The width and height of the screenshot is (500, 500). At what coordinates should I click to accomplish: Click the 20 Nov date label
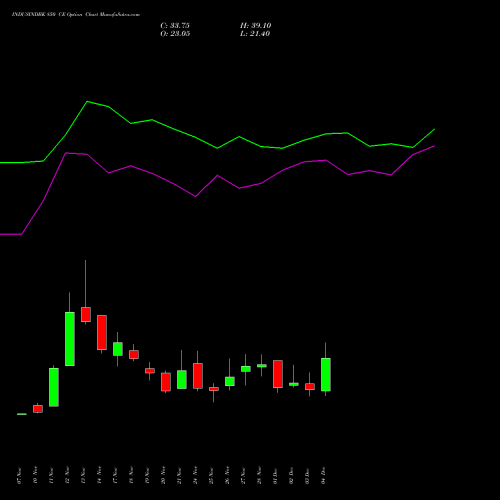pos(163,476)
